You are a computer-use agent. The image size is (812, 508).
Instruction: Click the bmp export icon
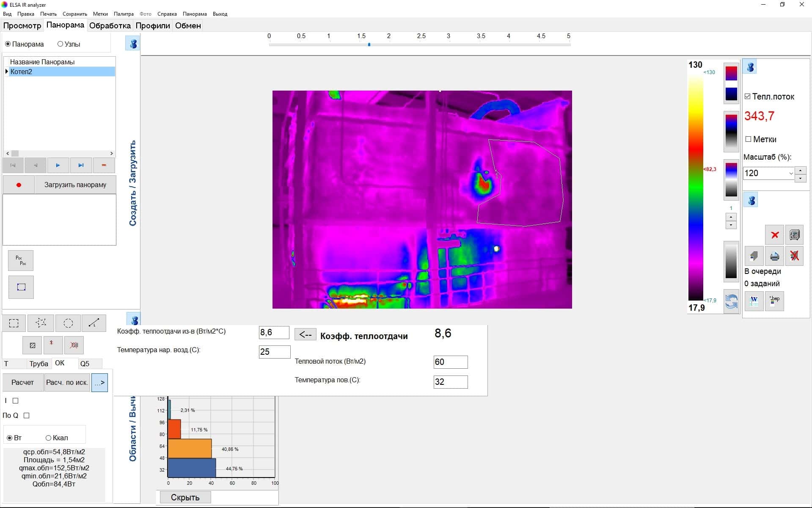[x=775, y=301]
